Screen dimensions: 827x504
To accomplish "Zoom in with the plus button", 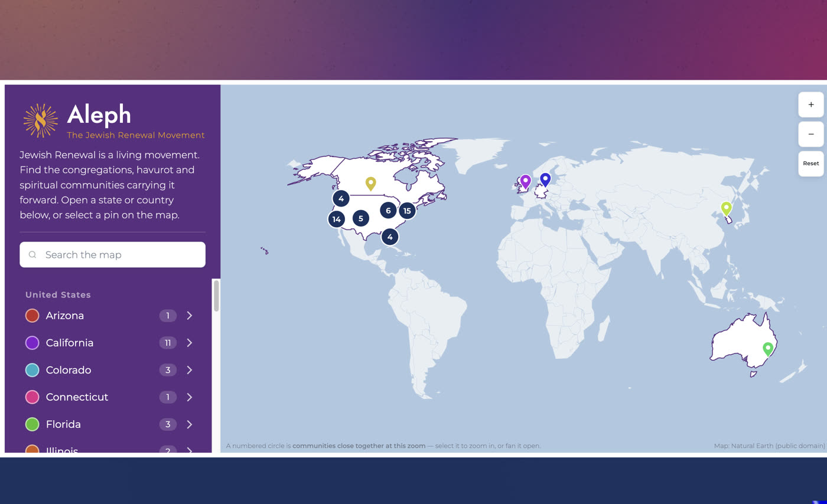I will [x=811, y=104].
